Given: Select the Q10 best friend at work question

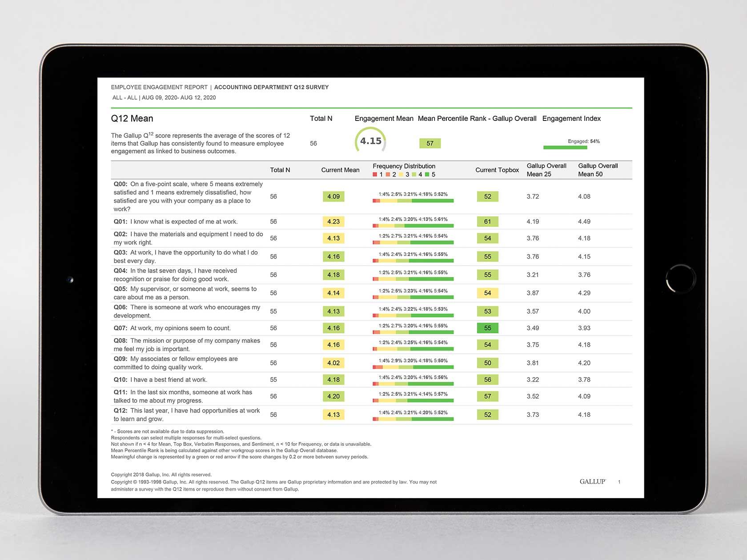Looking at the screenshot, I should pos(160,380).
